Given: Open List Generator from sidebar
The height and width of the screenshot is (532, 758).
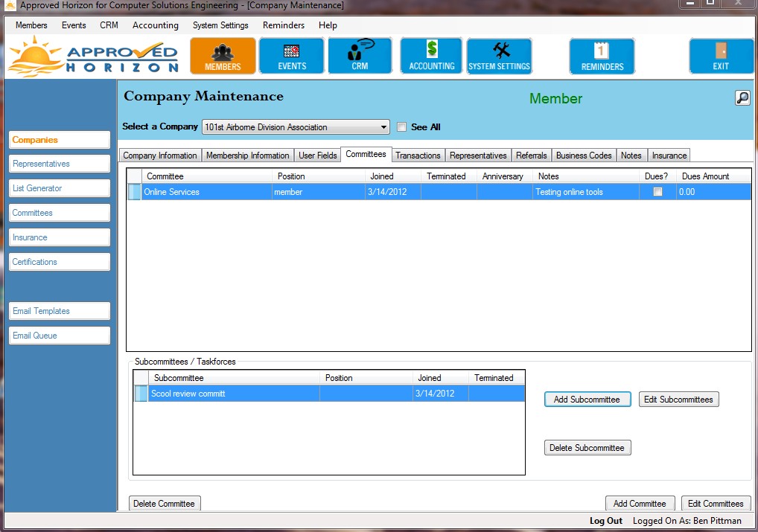Looking at the screenshot, I should pyautogui.click(x=60, y=188).
